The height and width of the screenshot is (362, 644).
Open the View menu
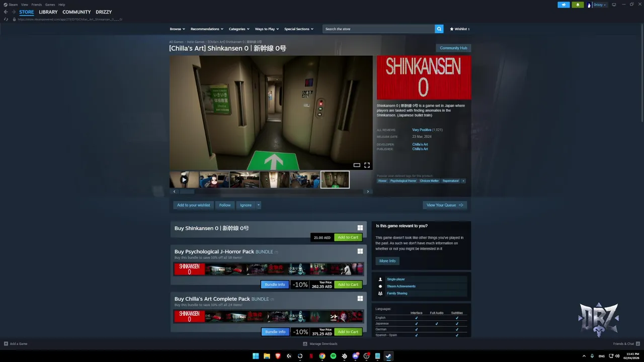(x=24, y=5)
